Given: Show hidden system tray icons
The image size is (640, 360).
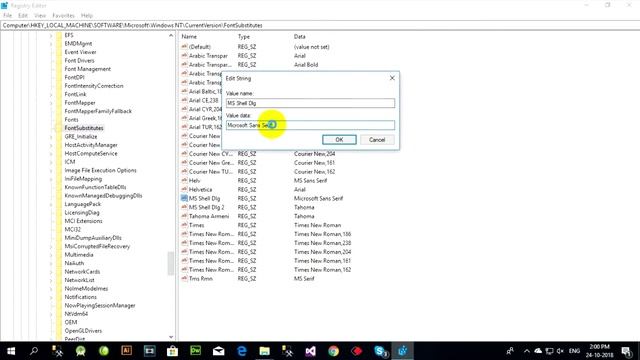Looking at the screenshot, I should click(x=527, y=351).
